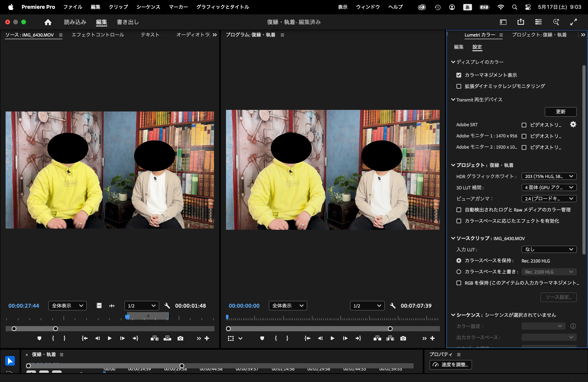The width and height of the screenshot is (588, 382).
Task: Open the シーケンス menu
Action: 148,7
